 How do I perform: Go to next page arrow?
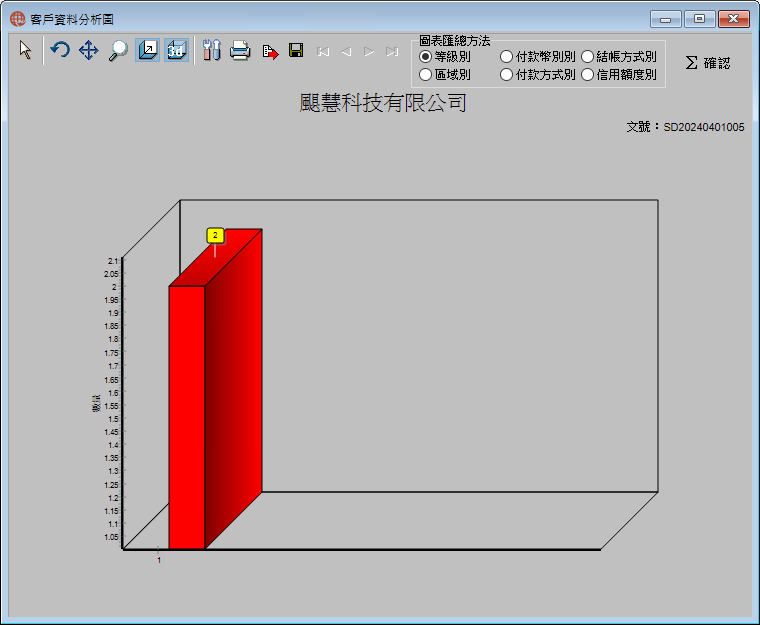(x=369, y=51)
